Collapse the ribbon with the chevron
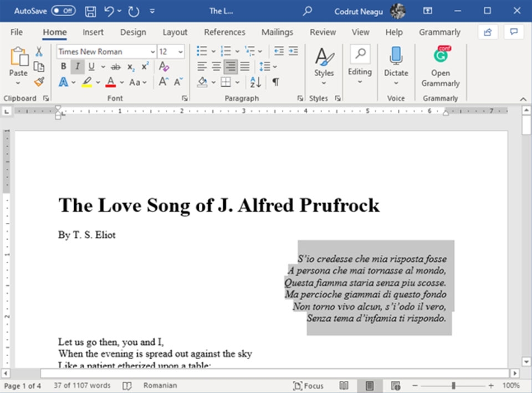The image size is (532, 393). [523, 99]
